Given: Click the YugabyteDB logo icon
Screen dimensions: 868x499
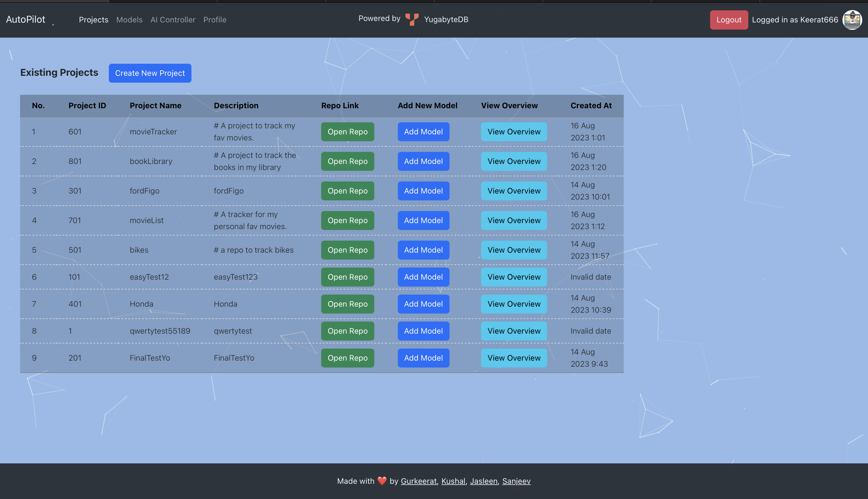Looking at the screenshot, I should click(412, 20).
